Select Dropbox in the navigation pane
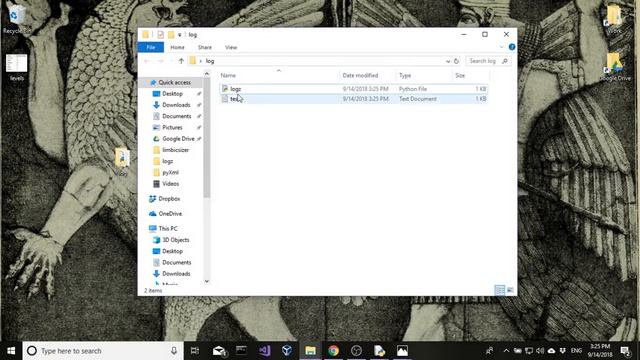Viewport: 640px width, 360px height. 169,199
